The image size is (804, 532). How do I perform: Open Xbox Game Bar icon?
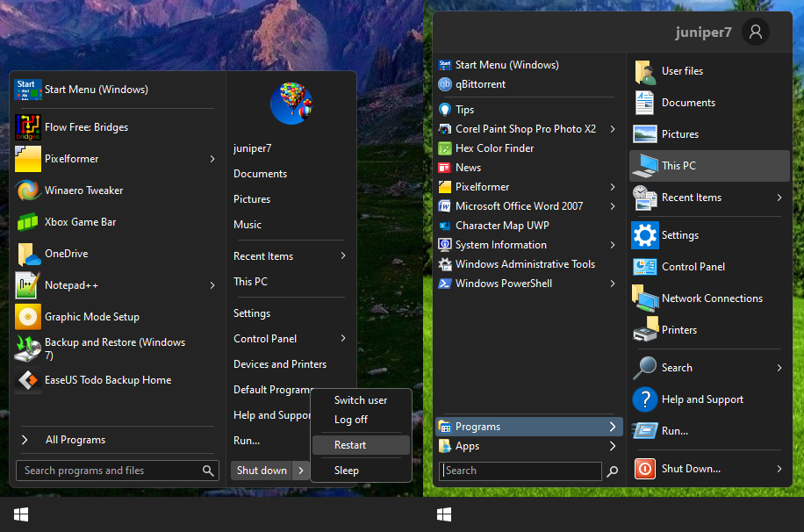pyautogui.click(x=28, y=222)
